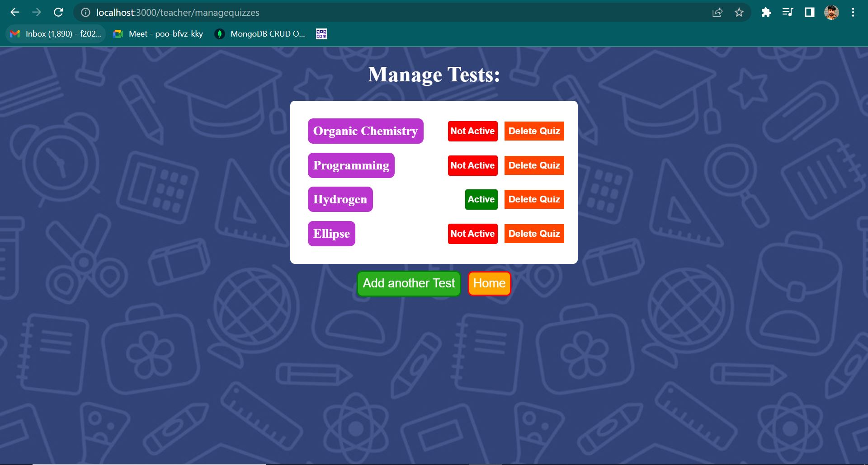Reload the manage quizzes page

(58, 12)
